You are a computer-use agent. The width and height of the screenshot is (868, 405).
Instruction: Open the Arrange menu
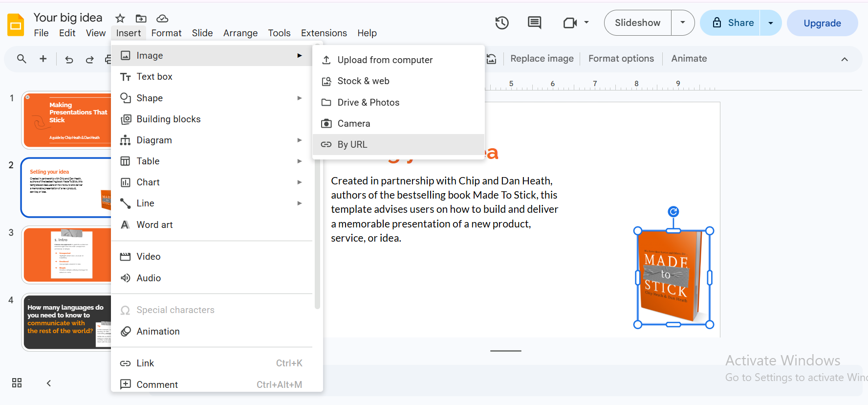240,33
